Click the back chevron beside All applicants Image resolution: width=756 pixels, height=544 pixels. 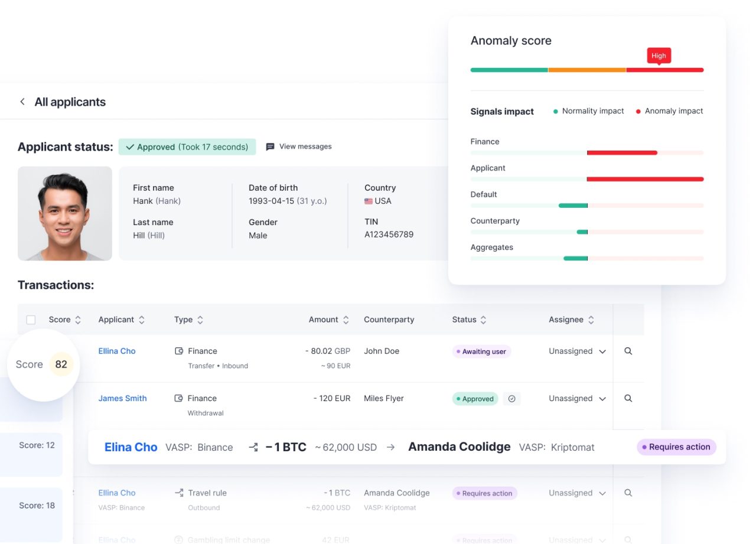[x=22, y=101]
